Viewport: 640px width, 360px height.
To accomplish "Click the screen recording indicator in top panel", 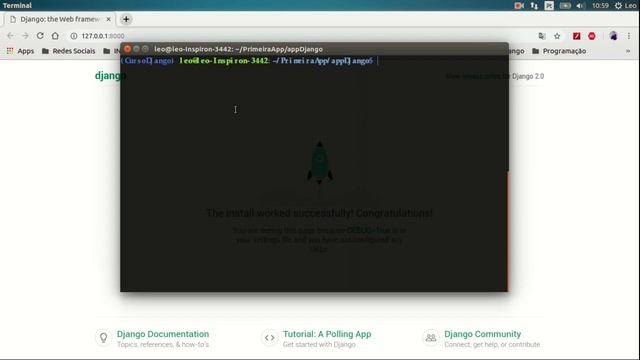I will (x=519, y=5).
